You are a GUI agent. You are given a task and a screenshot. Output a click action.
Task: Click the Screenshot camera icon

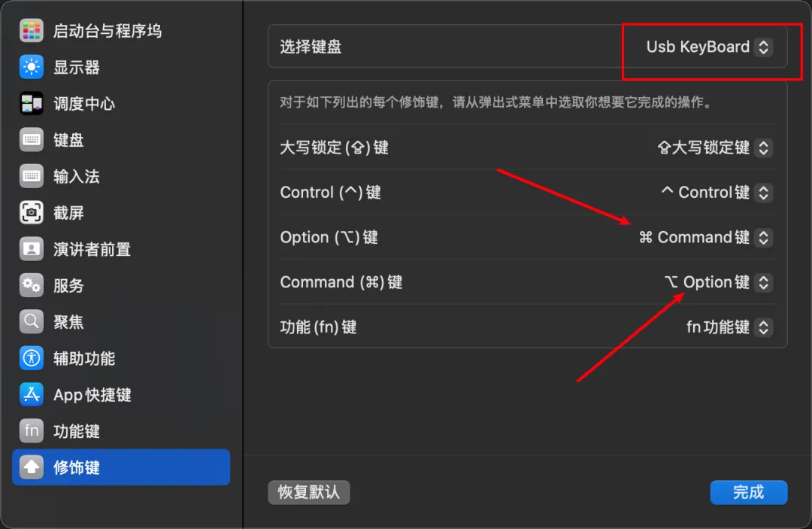point(31,212)
